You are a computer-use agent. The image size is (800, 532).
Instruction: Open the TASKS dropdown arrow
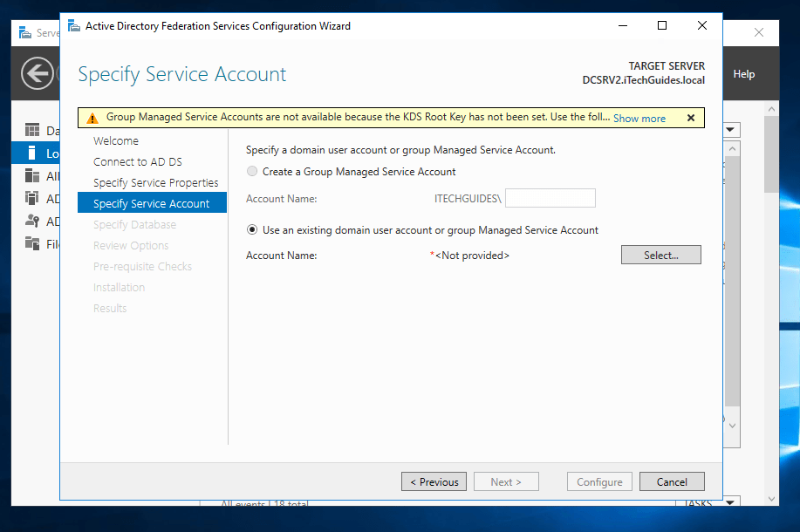[x=729, y=502]
